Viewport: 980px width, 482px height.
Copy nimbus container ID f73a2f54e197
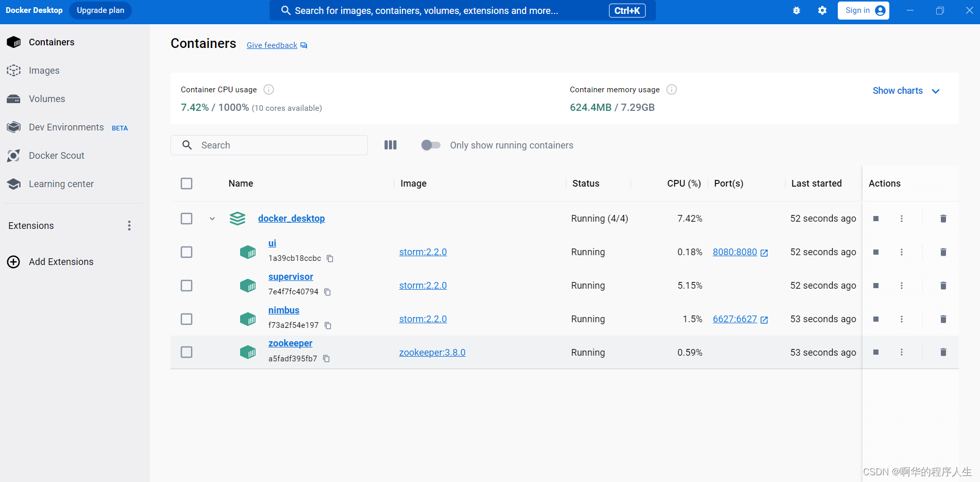(x=328, y=325)
